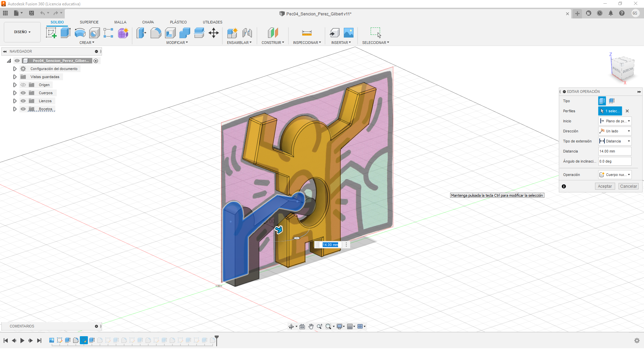Switch to the SUPERFICIE tab
The height and width of the screenshot is (362, 644).
pos(89,22)
